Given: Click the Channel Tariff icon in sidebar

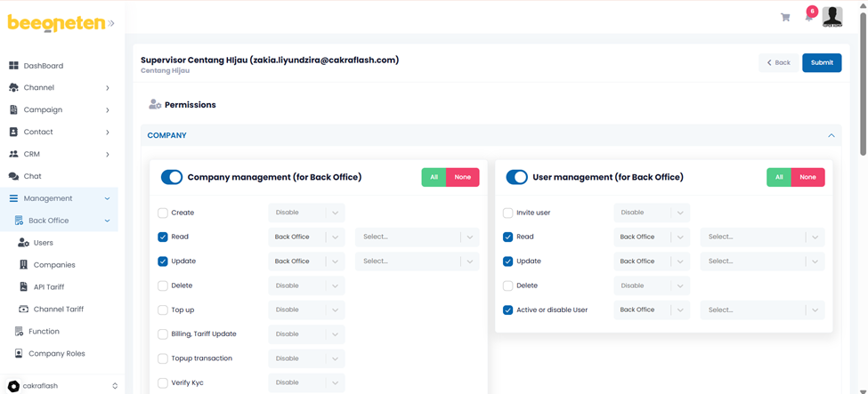Looking at the screenshot, I should (x=23, y=310).
